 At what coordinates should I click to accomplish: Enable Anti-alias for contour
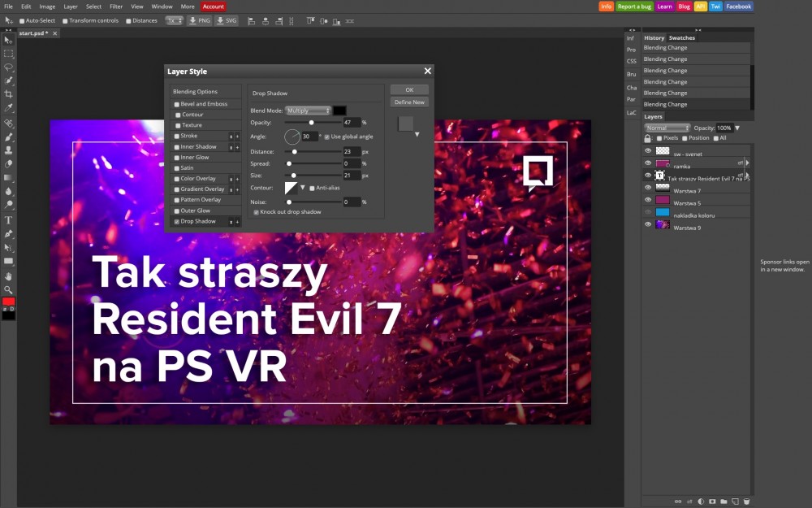tap(312, 189)
